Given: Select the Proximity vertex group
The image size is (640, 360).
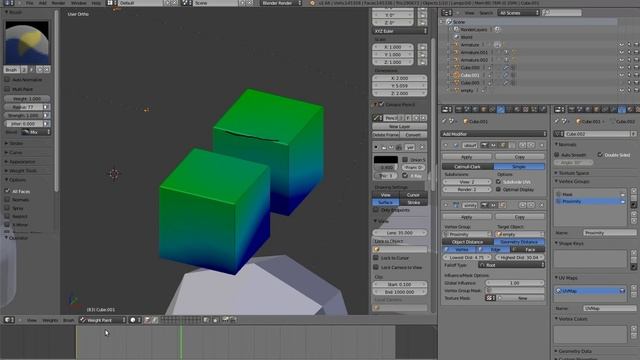Looking at the screenshot, I should click(x=590, y=202).
